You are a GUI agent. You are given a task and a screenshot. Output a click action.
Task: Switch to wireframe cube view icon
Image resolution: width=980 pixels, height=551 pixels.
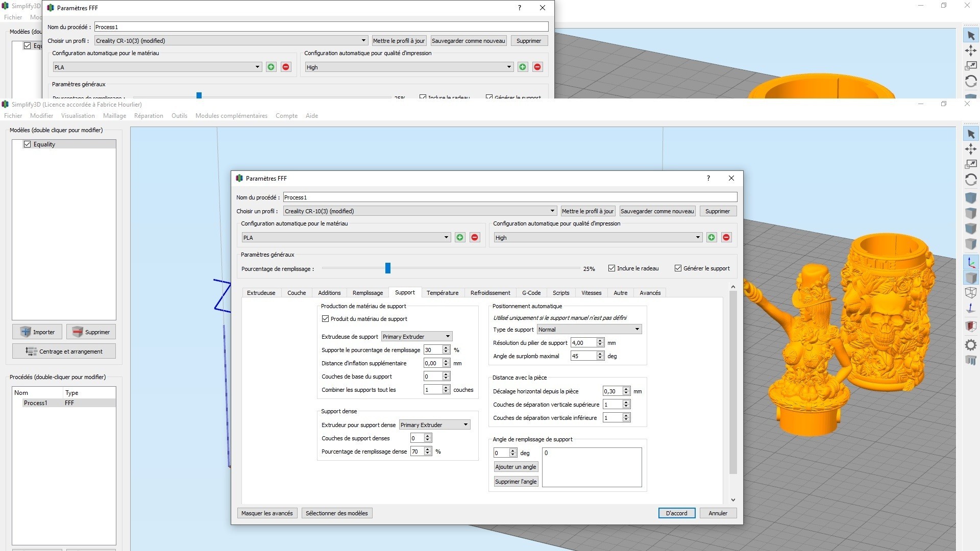[x=971, y=293]
